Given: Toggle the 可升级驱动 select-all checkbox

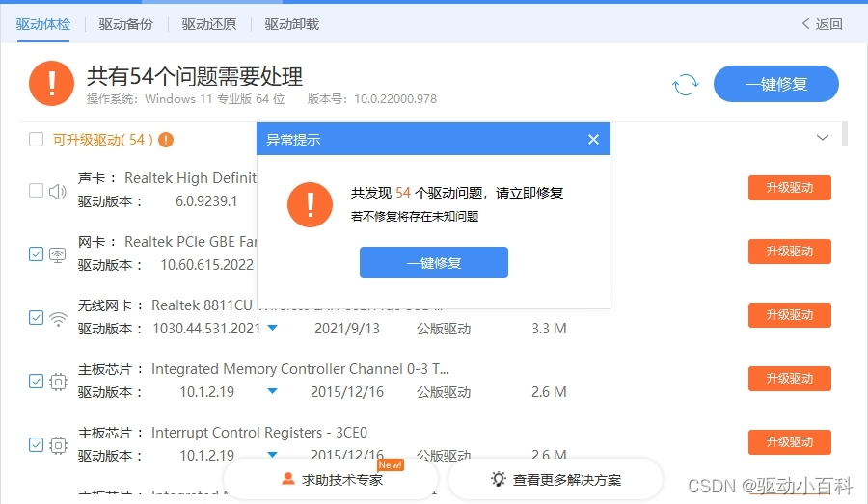Looking at the screenshot, I should 36,140.
